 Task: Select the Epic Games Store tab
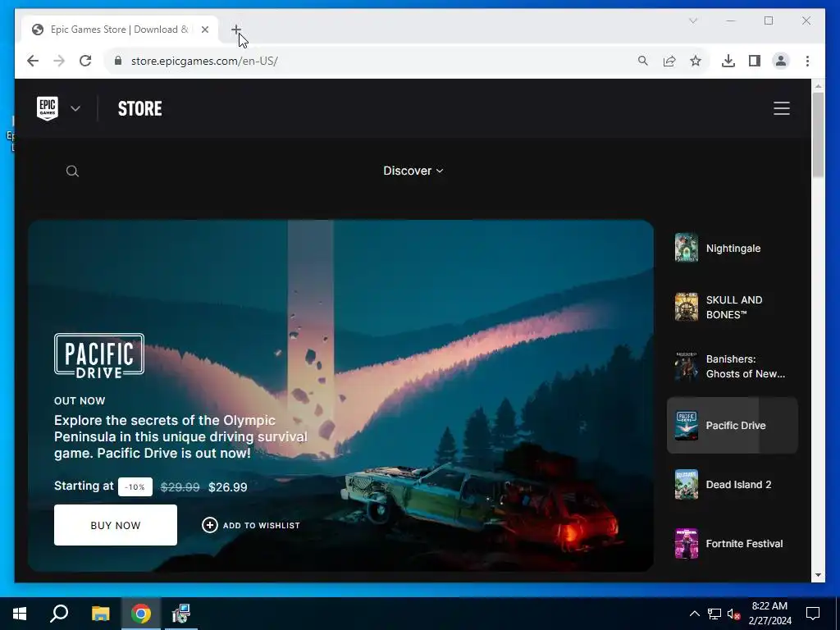120,30
